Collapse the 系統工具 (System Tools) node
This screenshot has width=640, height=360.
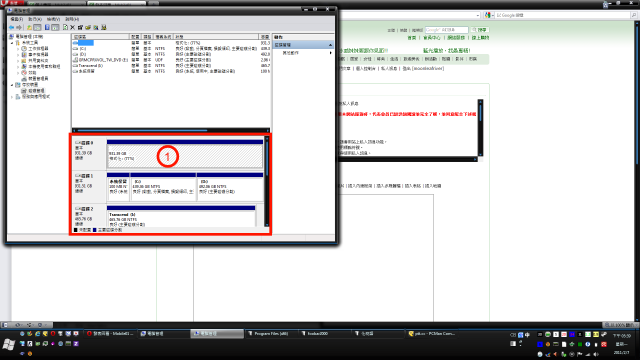pyautogui.click(x=12, y=43)
